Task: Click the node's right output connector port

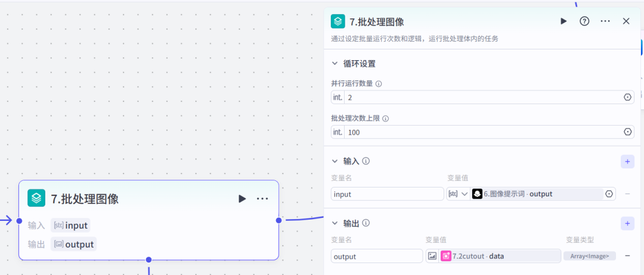Action: 279,220
